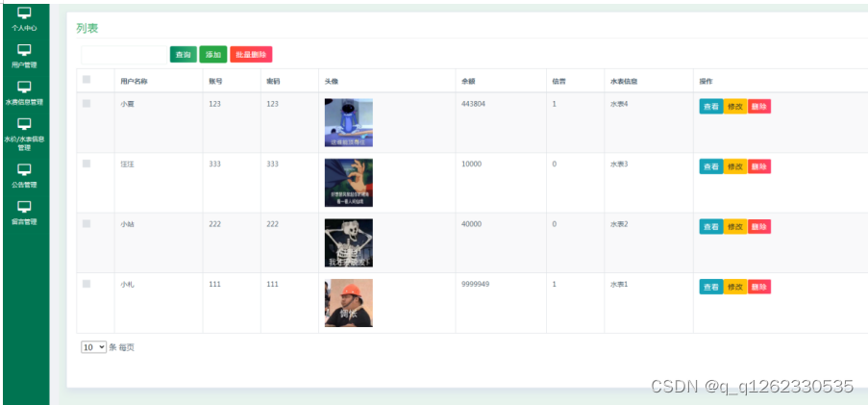This screenshot has height=405, width=868.
Task: Toggle the select-all checkbox in table header
Action: pyautogui.click(x=87, y=80)
